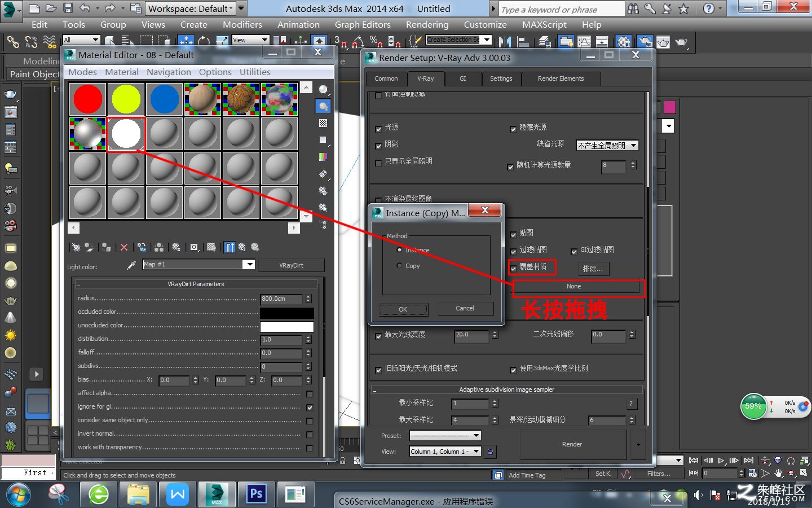Toggle the affect alpha checkbox
Screen dimensions: 812x508
coord(310,394)
